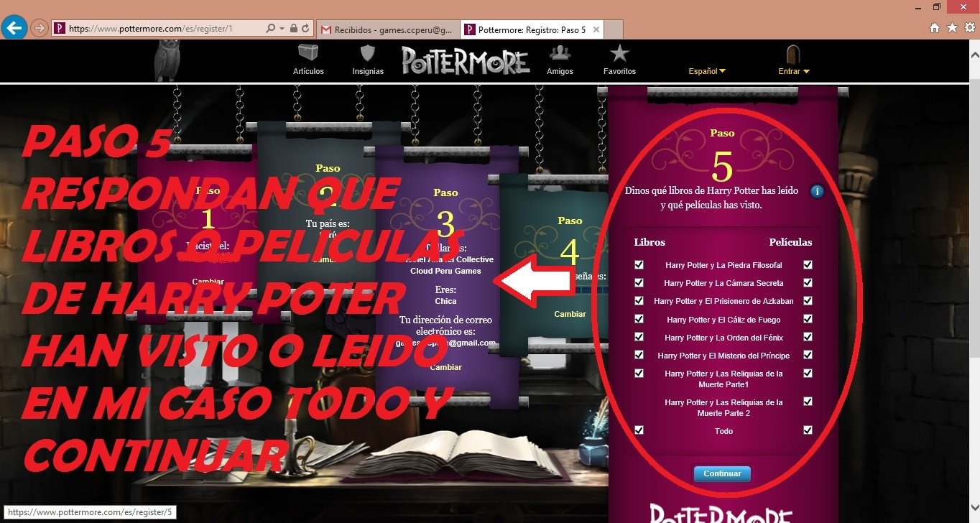Uncheck the Todo books checkbox
This screenshot has width=980, height=523.
click(x=639, y=430)
